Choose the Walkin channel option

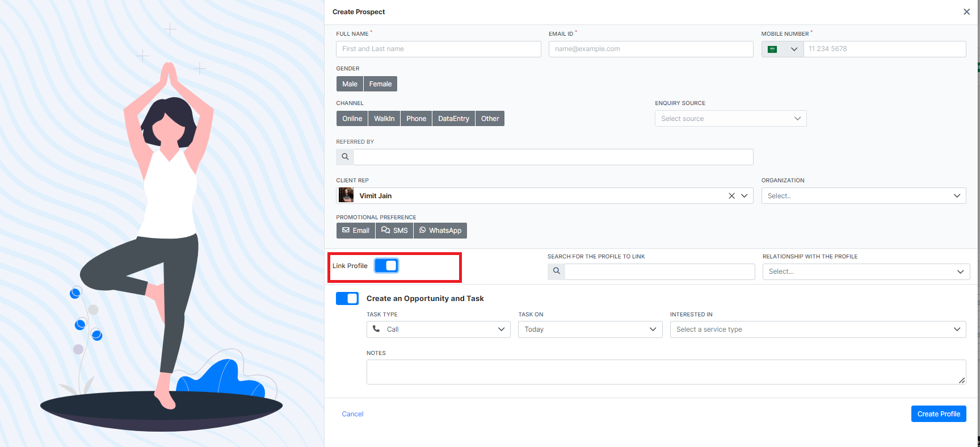click(384, 119)
